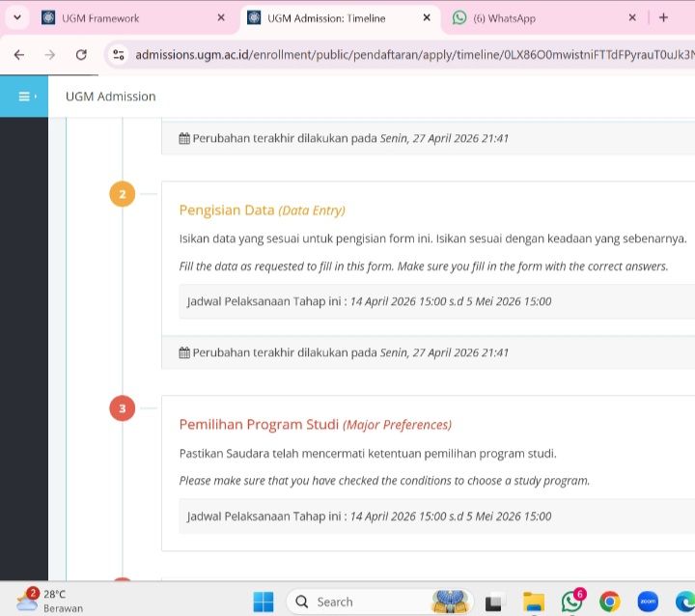This screenshot has width=695, height=616.
Task: Go forward in browser history
Action: 50,54
